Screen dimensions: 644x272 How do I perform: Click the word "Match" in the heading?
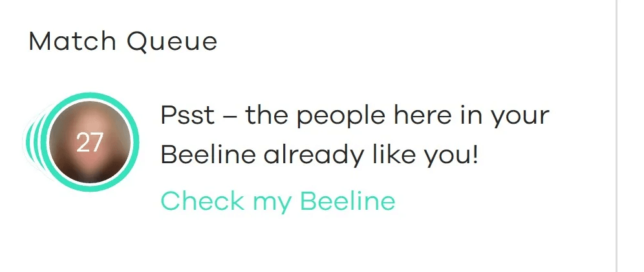(x=73, y=42)
